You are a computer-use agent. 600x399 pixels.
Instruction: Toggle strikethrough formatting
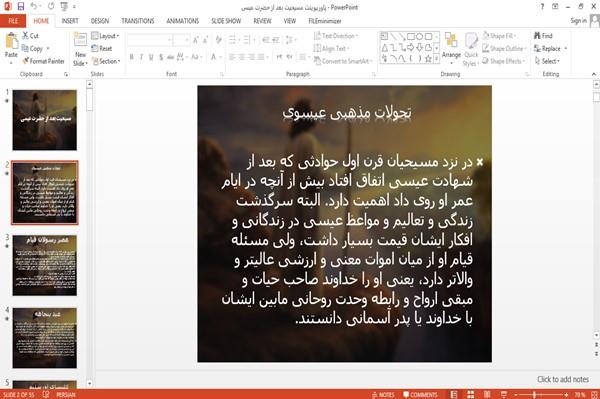click(170, 57)
